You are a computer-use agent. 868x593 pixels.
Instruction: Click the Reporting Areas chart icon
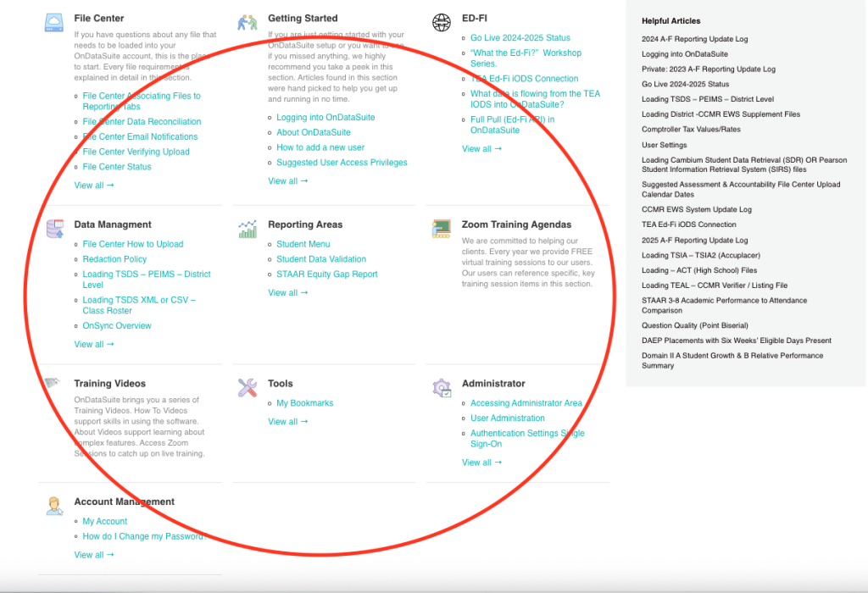(248, 229)
